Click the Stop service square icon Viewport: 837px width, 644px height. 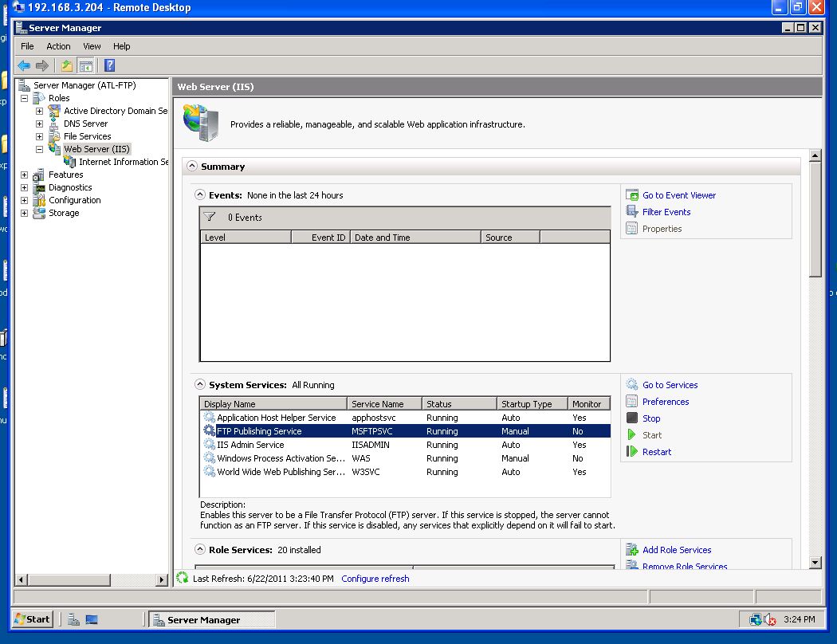(632, 418)
